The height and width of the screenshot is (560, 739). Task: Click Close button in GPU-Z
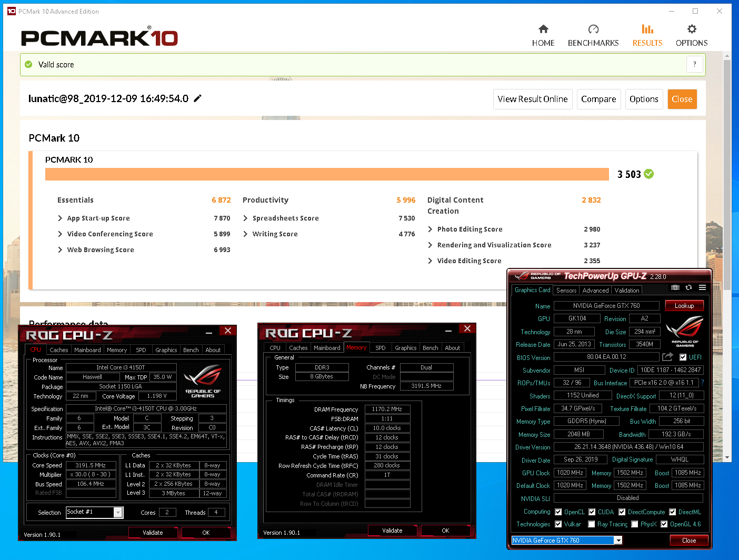tap(689, 541)
